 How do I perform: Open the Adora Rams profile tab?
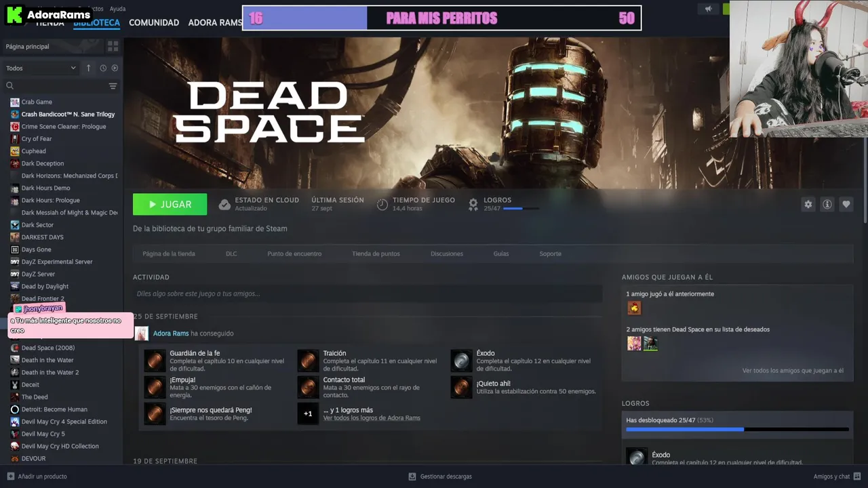point(215,22)
